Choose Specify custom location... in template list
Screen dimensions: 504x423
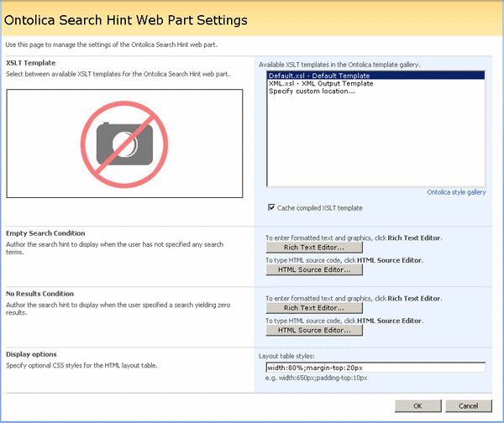(x=375, y=91)
